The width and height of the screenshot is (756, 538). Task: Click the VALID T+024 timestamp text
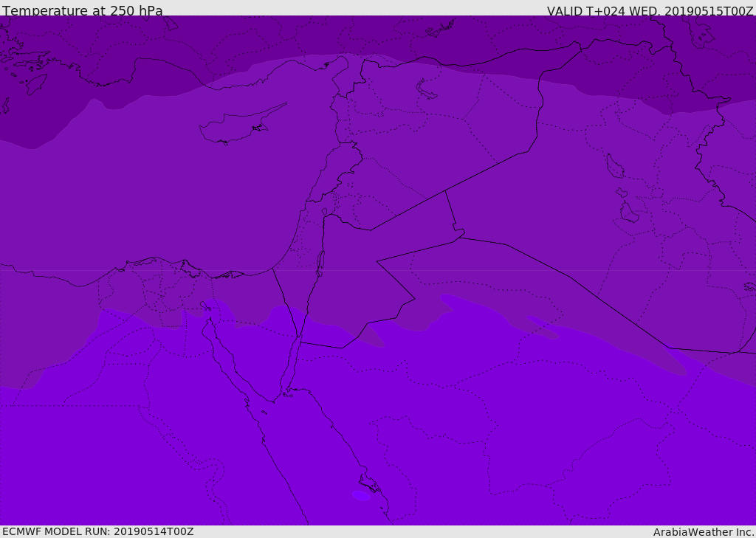click(x=650, y=11)
